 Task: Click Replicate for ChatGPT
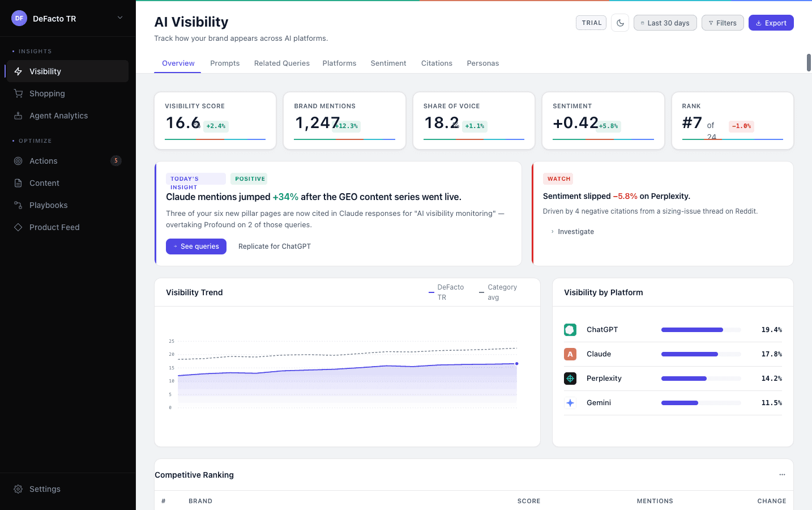coord(274,246)
